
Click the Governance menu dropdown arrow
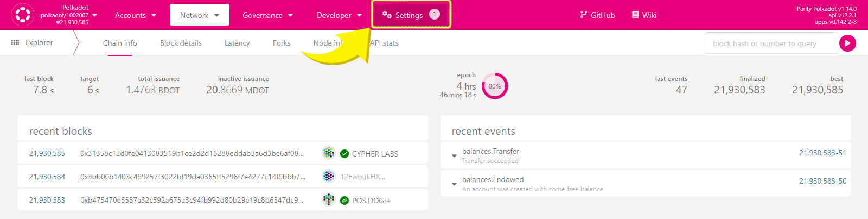point(290,15)
